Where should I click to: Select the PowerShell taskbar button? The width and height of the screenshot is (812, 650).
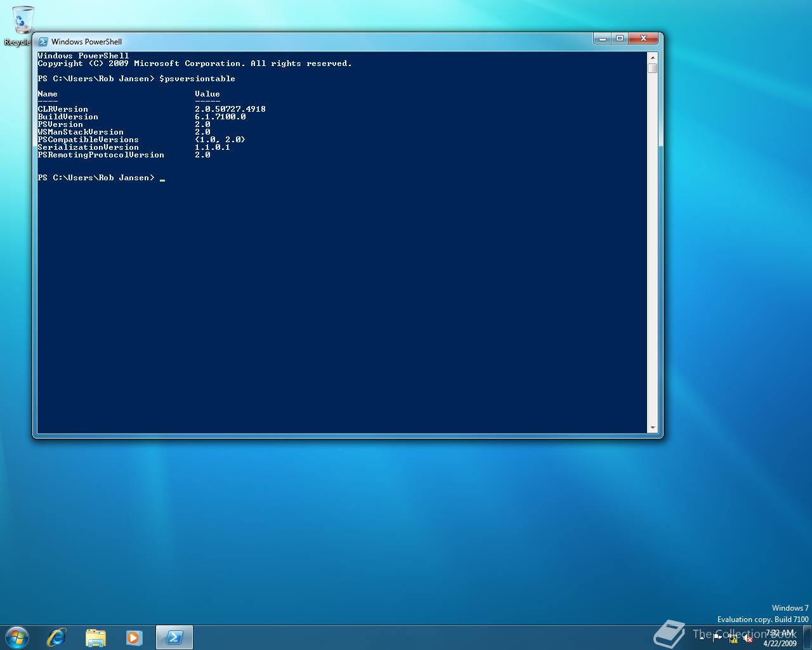click(174, 637)
